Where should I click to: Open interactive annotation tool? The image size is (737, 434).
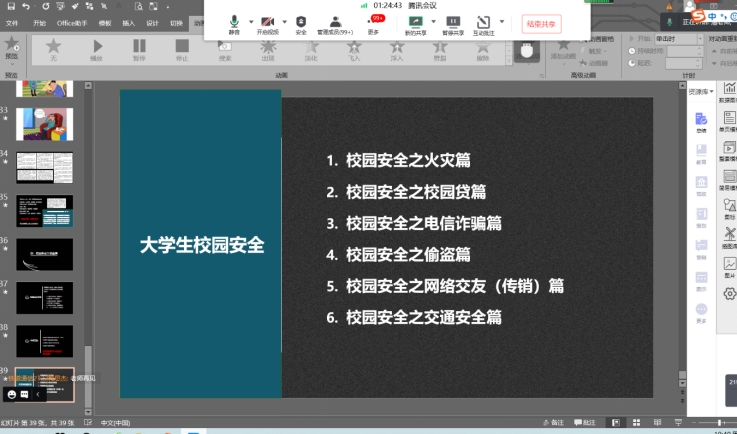483,24
